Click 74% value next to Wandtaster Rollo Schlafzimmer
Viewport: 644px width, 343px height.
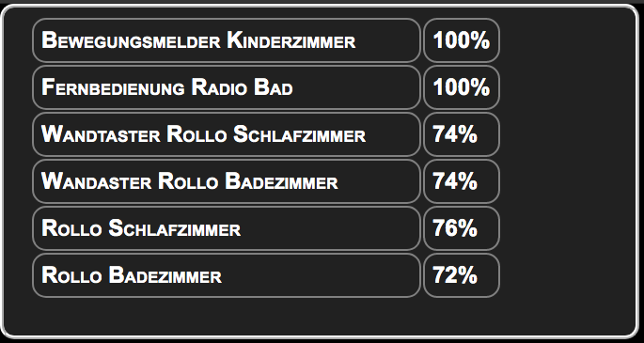click(x=462, y=134)
